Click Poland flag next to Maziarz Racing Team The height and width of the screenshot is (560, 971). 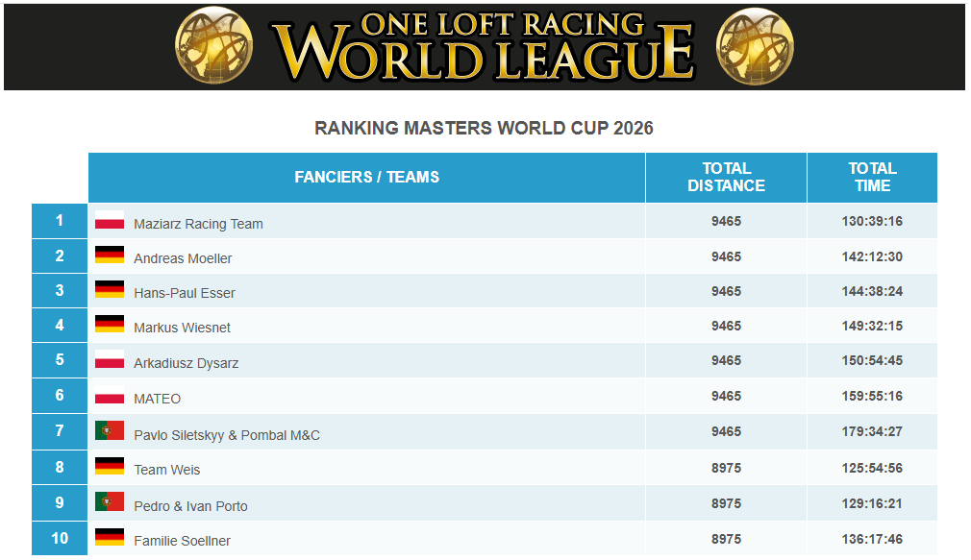click(x=110, y=220)
